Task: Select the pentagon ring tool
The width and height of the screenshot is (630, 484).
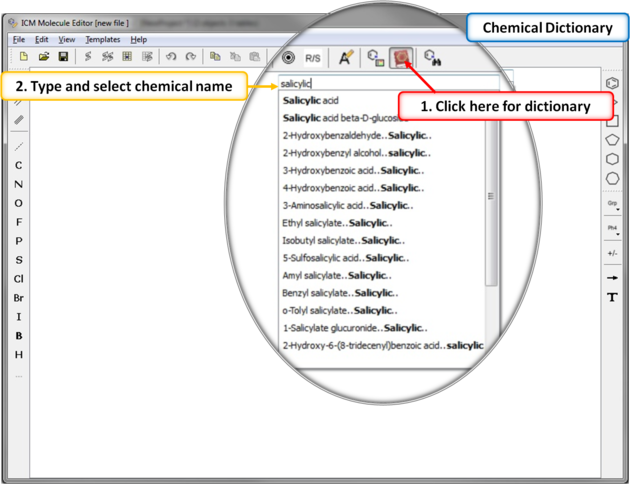Action: tap(612, 140)
